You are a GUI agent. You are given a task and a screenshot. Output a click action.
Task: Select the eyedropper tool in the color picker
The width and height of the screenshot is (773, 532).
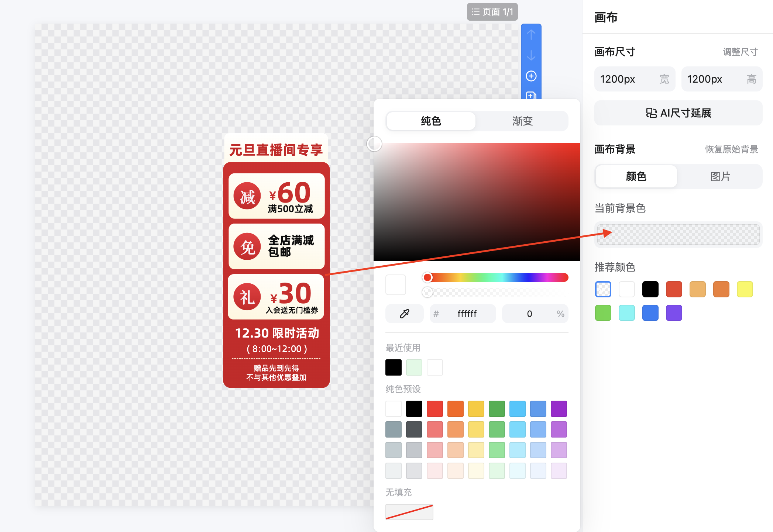(x=404, y=314)
